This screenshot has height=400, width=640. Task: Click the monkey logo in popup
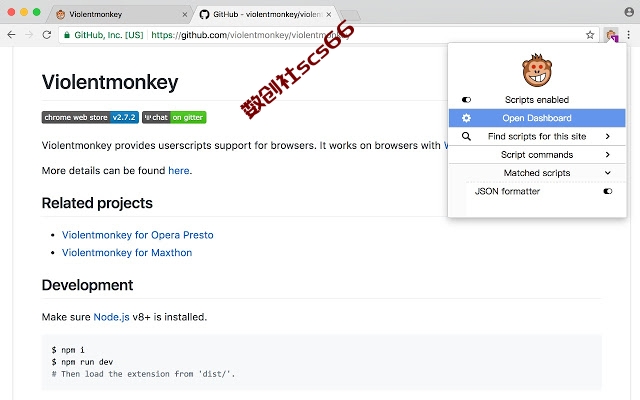(537, 70)
